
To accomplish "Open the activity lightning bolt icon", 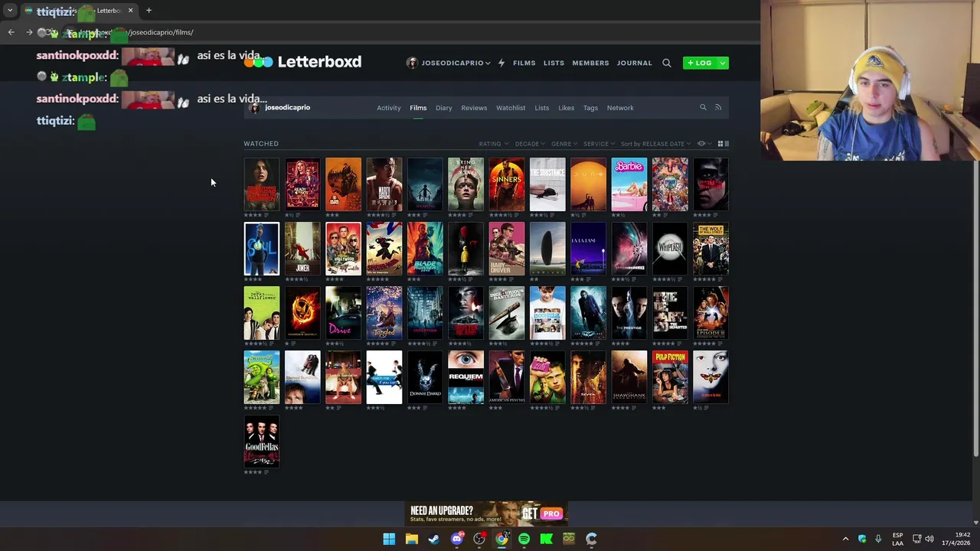I will coord(501,63).
